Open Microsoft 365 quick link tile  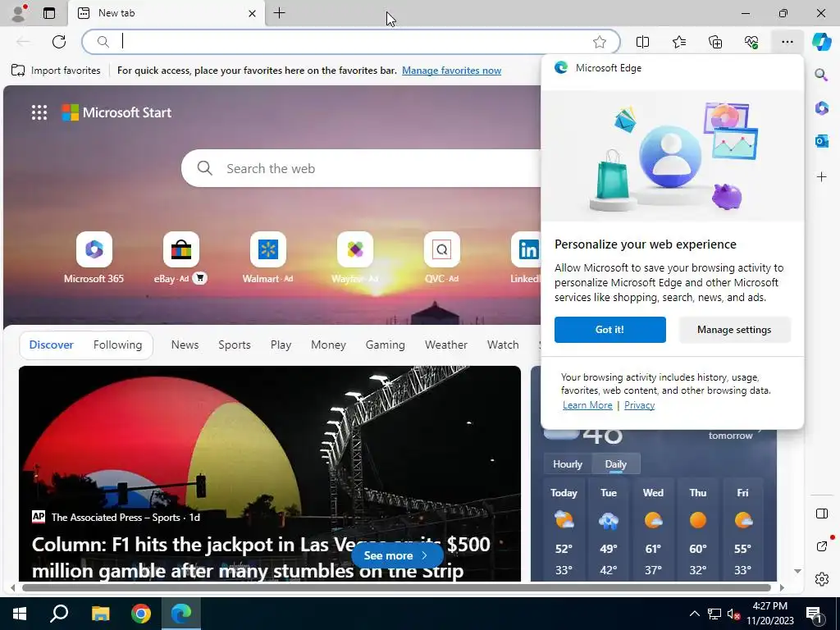pos(94,249)
